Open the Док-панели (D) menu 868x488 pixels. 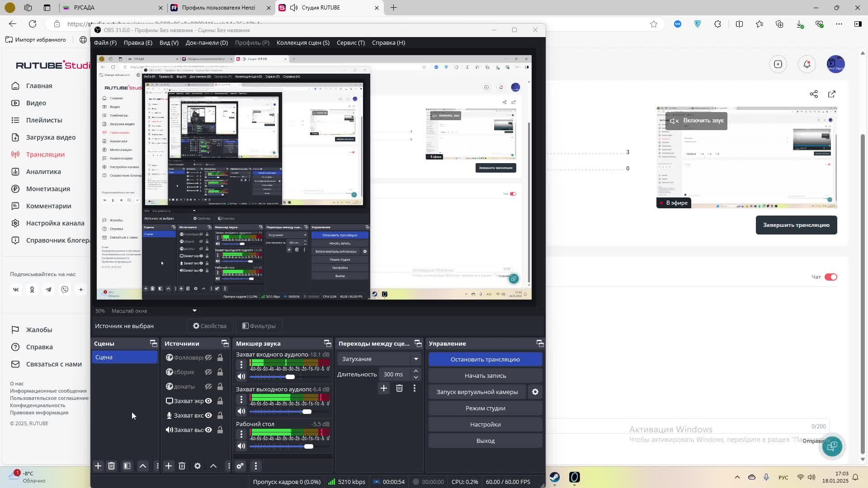[207, 42]
